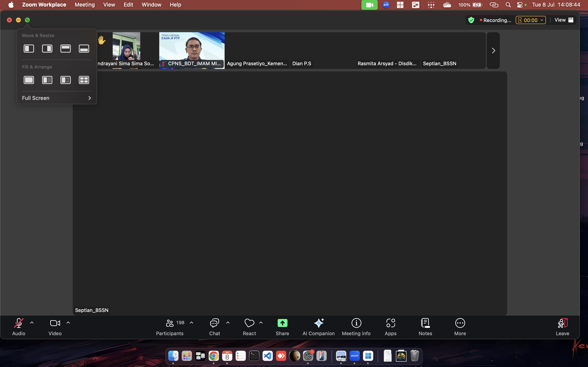588x367 pixels.
Task: Open the Meeting menu in menu bar
Action: click(x=85, y=5)
